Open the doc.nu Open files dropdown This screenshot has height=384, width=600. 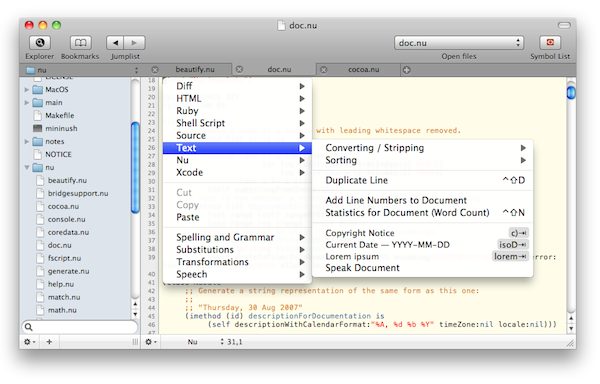point(459,43)
